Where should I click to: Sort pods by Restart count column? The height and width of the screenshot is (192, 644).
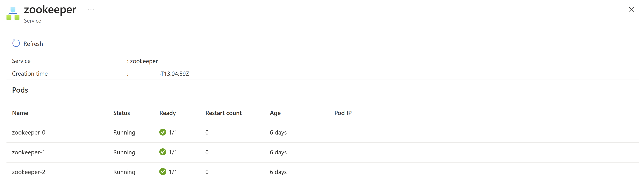point(223,113)
